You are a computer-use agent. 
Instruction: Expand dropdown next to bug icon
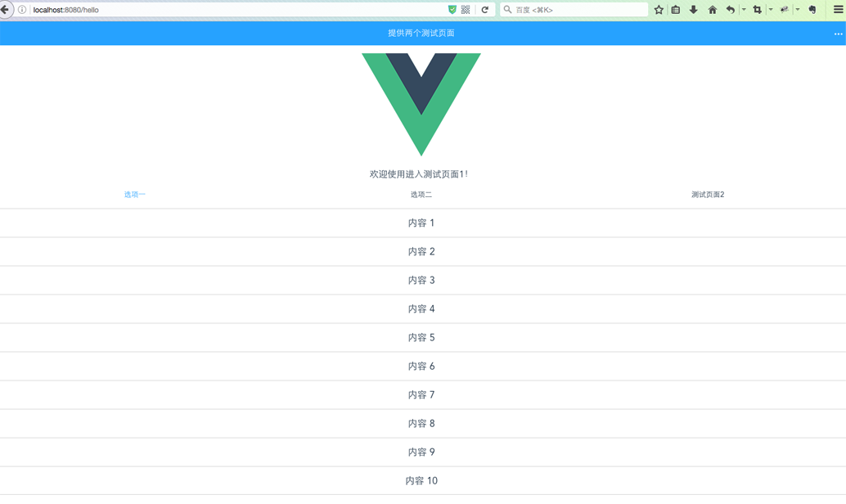[798, 10]
